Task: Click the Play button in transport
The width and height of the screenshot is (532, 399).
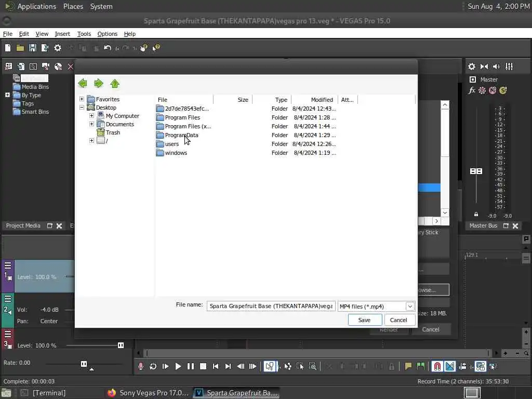Action: [x=178, y=366]
